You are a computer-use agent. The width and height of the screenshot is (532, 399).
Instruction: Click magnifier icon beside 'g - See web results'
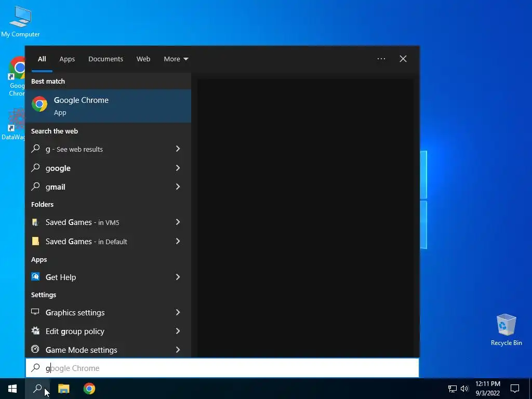click(x=35, y=149)
